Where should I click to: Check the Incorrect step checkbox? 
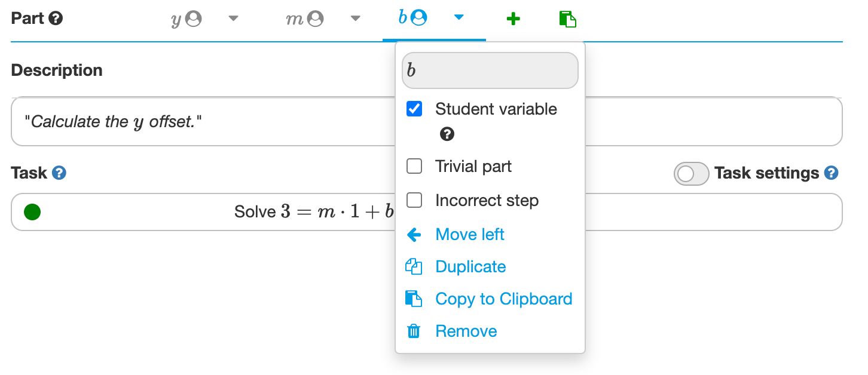[414, 200]
